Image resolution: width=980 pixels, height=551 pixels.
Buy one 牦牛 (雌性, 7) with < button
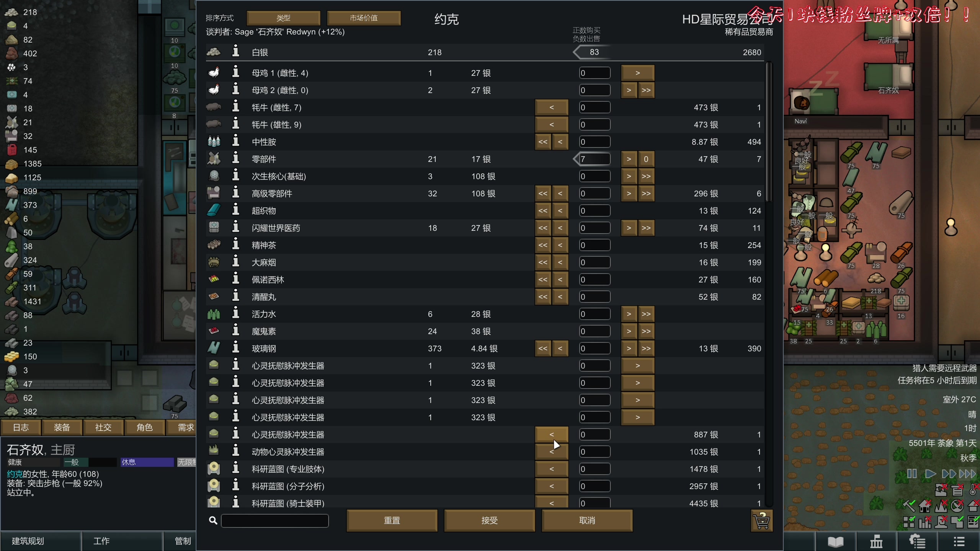(x=552, y=107)
